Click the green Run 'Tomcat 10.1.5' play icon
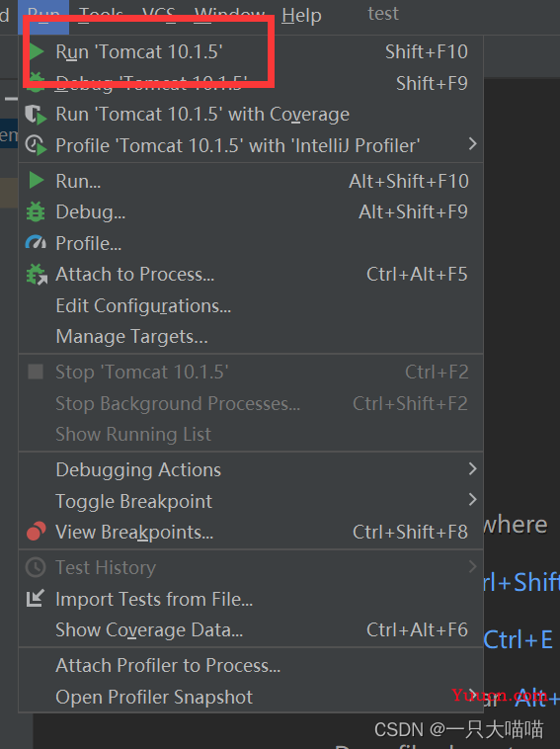This screenshot has width=560, height=749. (x=37, y=51)
